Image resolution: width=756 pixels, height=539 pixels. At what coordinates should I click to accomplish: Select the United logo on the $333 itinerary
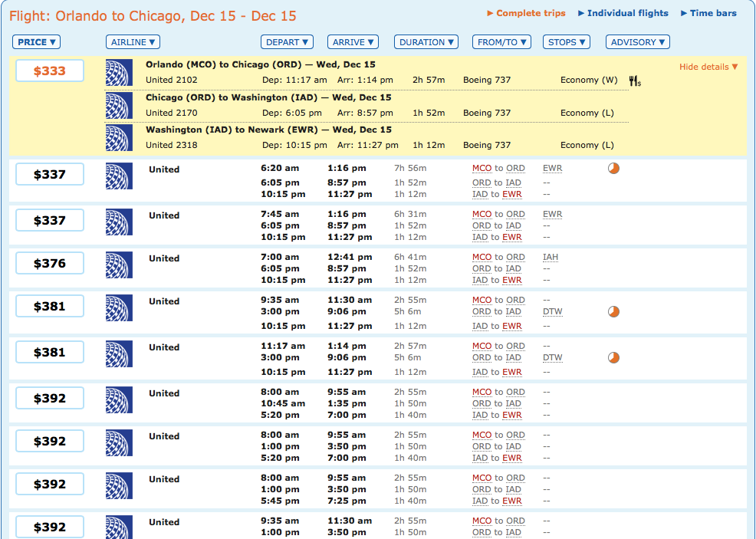pyautogui.click(x=119, y=73)
